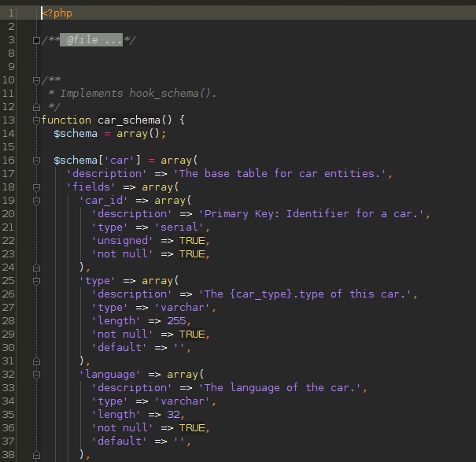Click line number 26 in the gutter
Image resolution: width=476 pixels, height=462 pixels.
pyautogui.click(x=8, y=294)
